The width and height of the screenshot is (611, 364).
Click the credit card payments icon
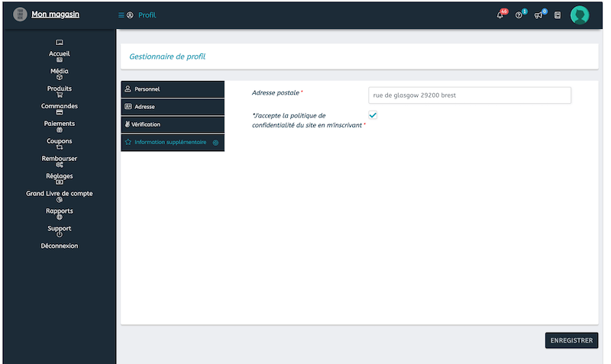click(60, 112)
